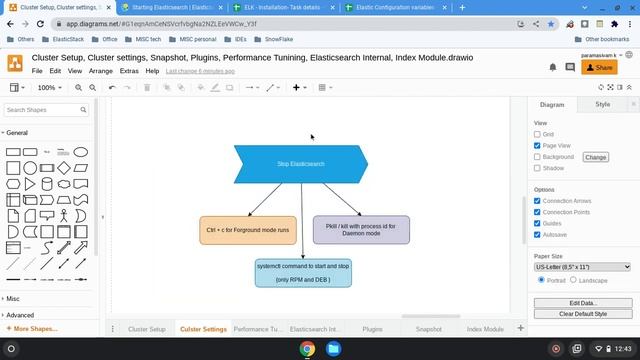The height and width of the screenshot is (360, 640).
Task: Click the format panel toggle icon
Action: tap(620, 87)
